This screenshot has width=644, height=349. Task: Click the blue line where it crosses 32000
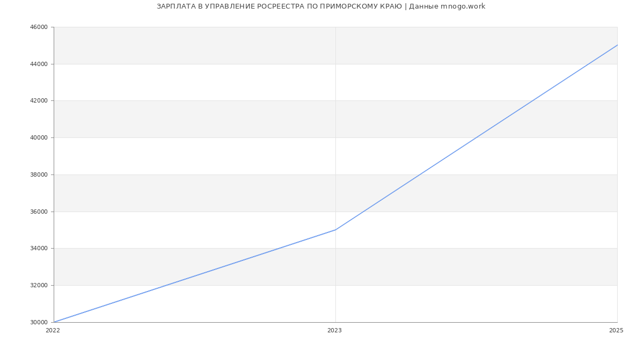point(166,285)
